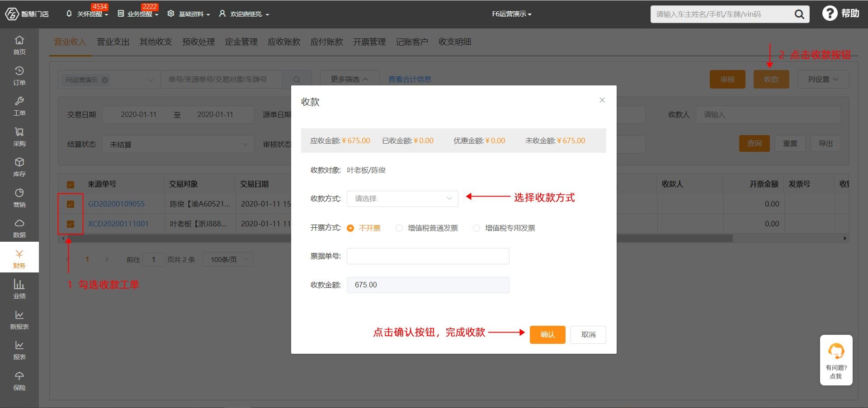The width and height of the screenshot is (868, 408).
Task: Switch to the 营业支出 tab
Action: [x=113, y=42]
